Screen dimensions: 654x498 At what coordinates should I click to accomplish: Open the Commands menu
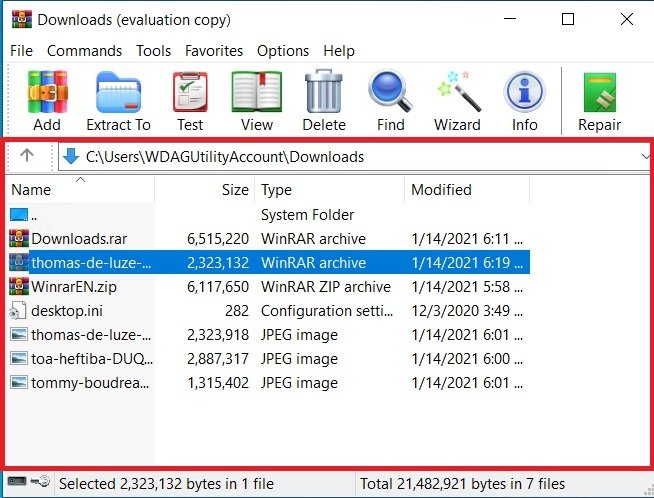[x=84, y=51]
